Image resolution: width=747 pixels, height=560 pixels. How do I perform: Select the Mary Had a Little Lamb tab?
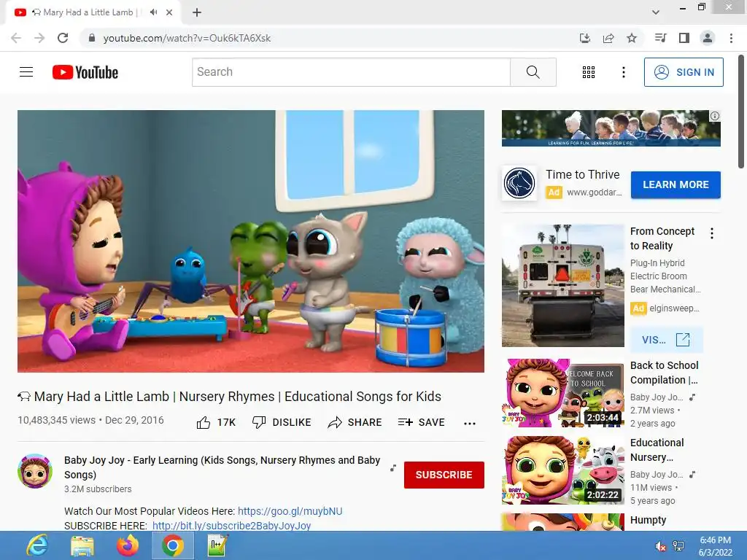(x=93, y=13)
